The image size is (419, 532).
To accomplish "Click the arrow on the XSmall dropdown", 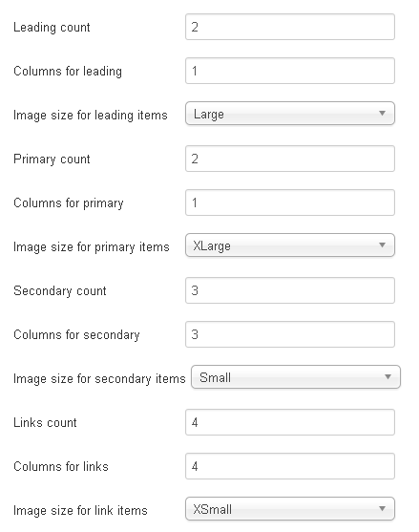I will [x=382, y=508].
